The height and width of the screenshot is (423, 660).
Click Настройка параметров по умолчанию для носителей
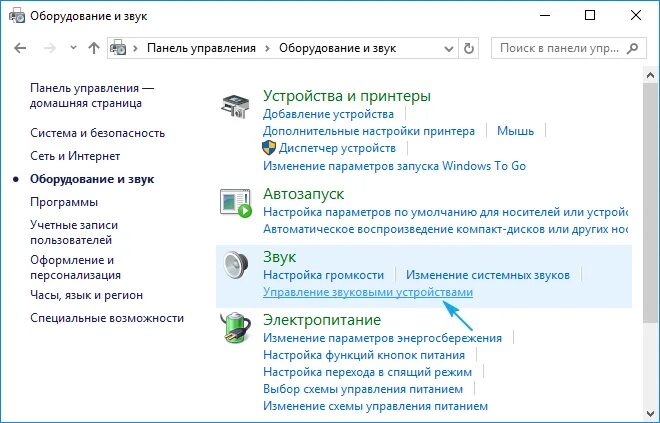pyautogui.click(x=445, y=212)
